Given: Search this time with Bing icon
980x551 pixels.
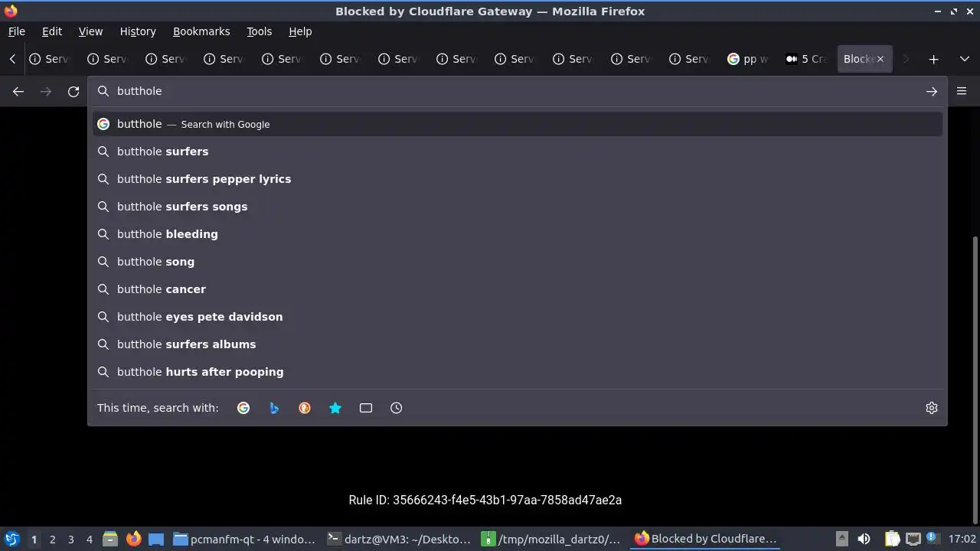Looking at the screenshot, I should [274, 408].
